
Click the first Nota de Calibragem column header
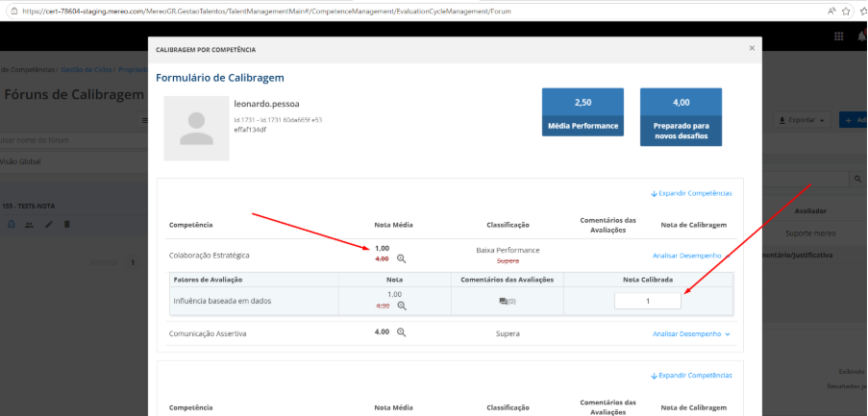pos(694,225)
